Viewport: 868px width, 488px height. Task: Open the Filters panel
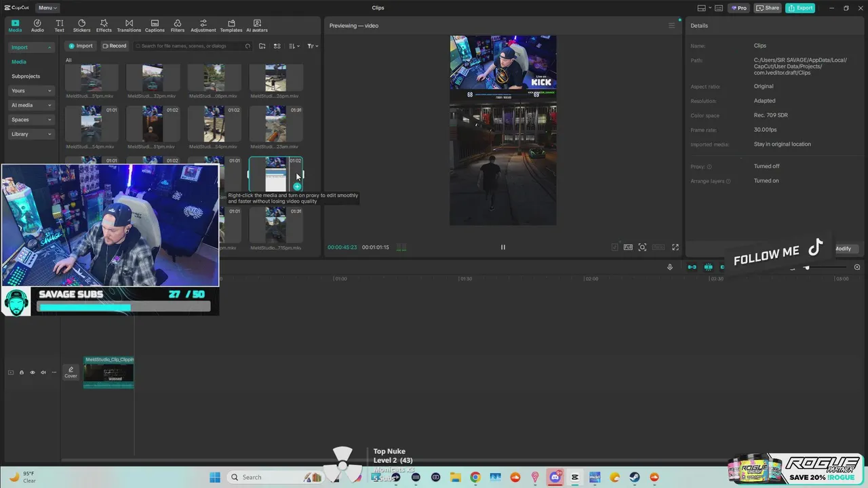pos(178,26)
